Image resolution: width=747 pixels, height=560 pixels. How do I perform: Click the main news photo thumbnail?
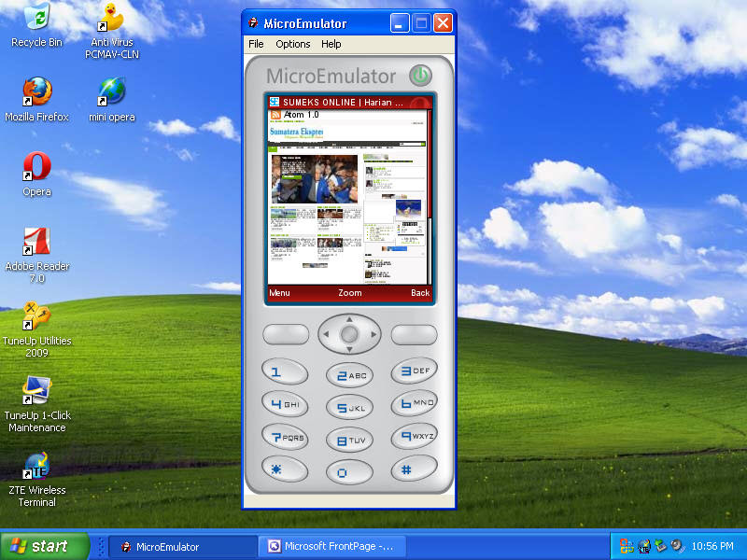coord(315,179)
